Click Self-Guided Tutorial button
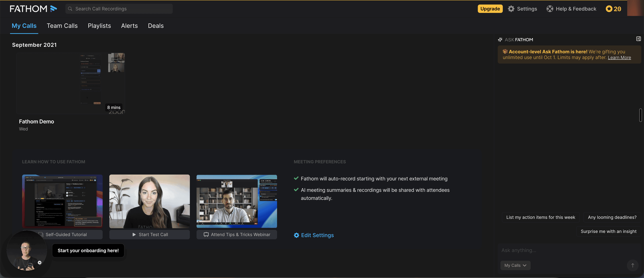644x278 pixels. coord(62,235)
